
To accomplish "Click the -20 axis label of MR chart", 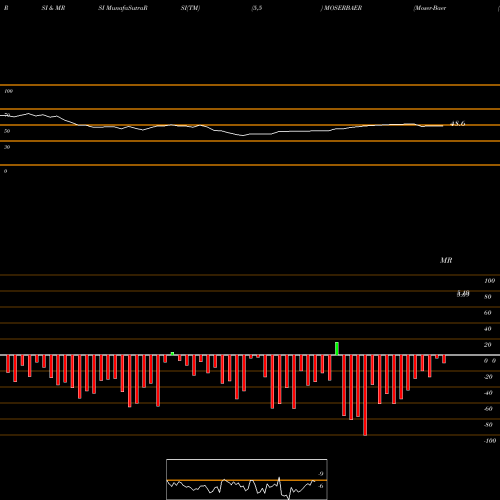I will click(488, 377).
